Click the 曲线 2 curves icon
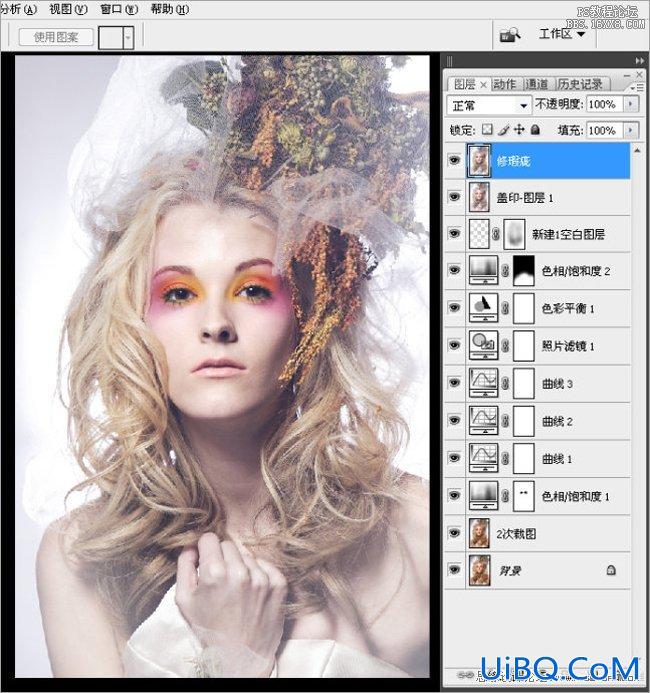Screen dimensions: 650x693 [483, 420]
